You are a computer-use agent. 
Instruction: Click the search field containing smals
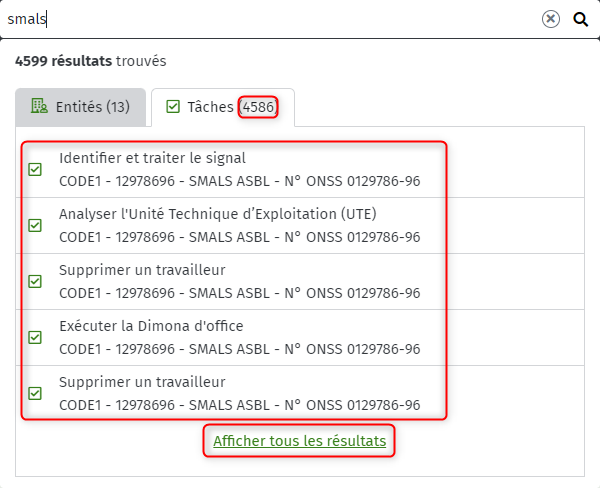(268, 19)
